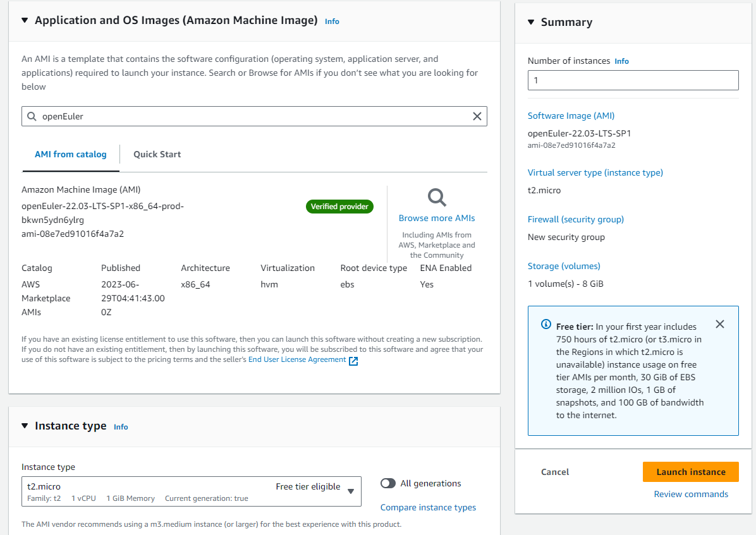This screenshot has height=535, width=756.
Task: Open Info link next to Instance type heading
Action: [121, 427]
